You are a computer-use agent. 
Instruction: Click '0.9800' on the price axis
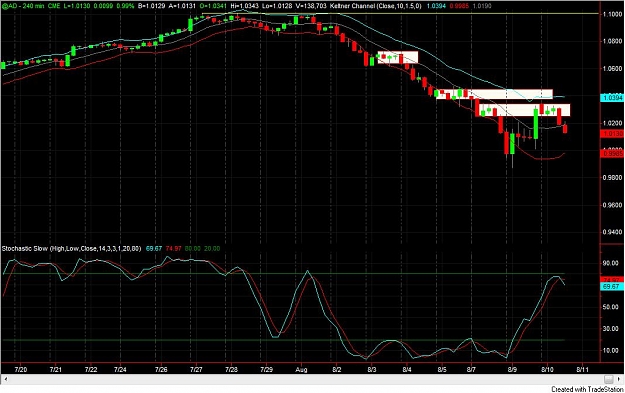coord(613,178)
